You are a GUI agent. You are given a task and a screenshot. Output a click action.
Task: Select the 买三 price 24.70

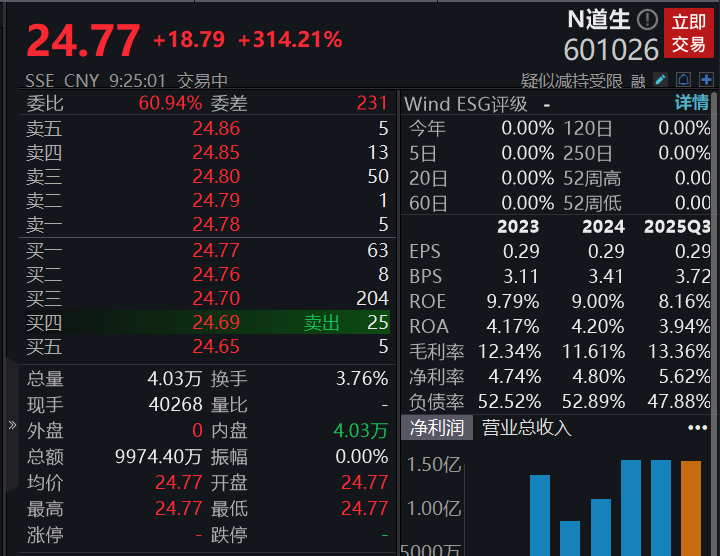pos(216,298)
